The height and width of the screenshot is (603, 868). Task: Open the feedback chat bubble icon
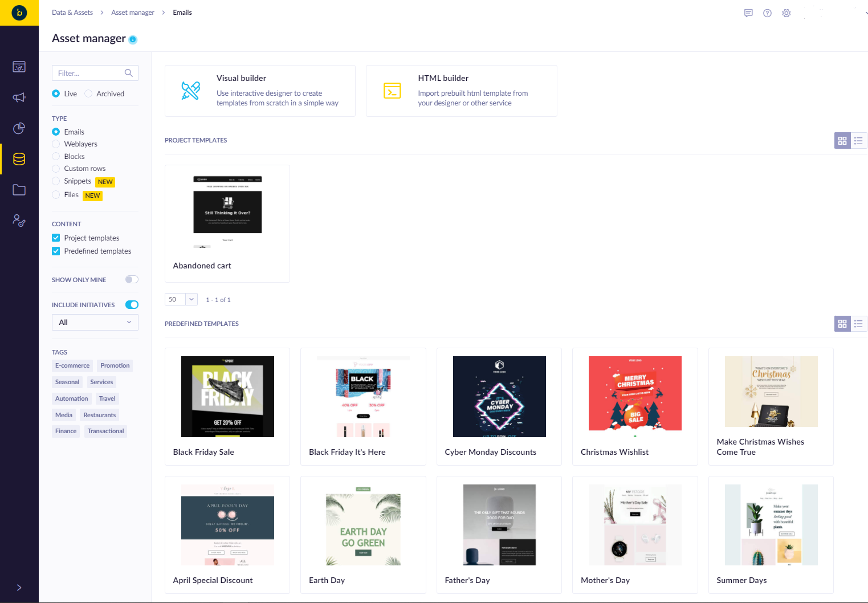(748, 13)
